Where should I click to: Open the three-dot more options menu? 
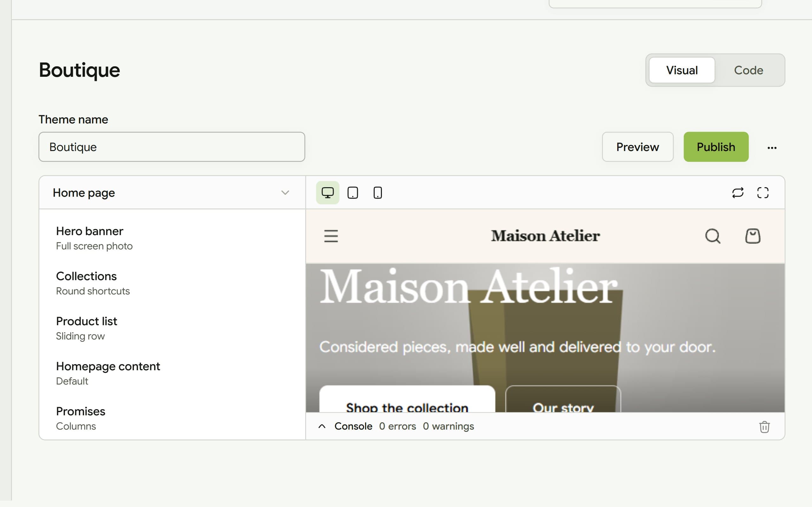772,147
